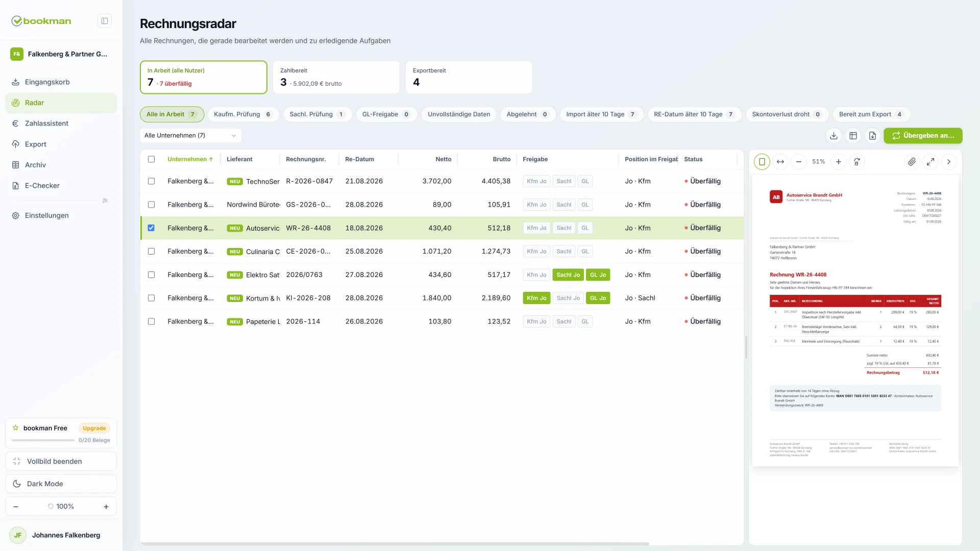Zoom out the invoice preview
Screen dimensions: 980x551
[x=799, y=162]
